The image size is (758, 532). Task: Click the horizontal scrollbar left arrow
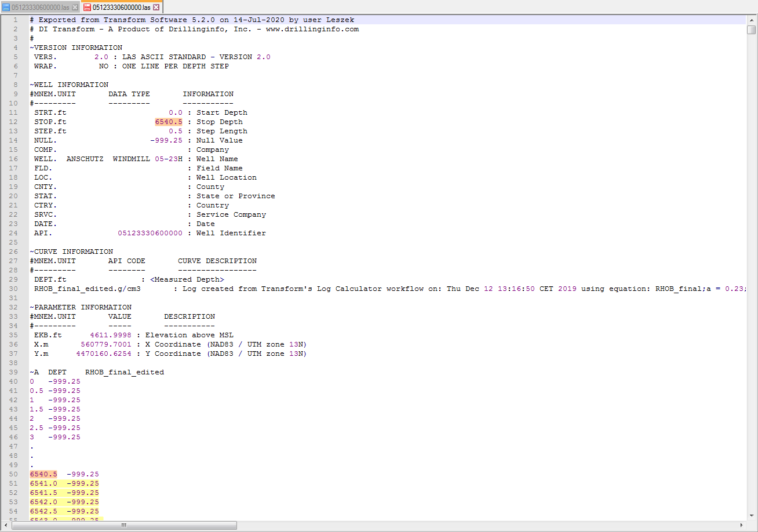tap(5, 526)
